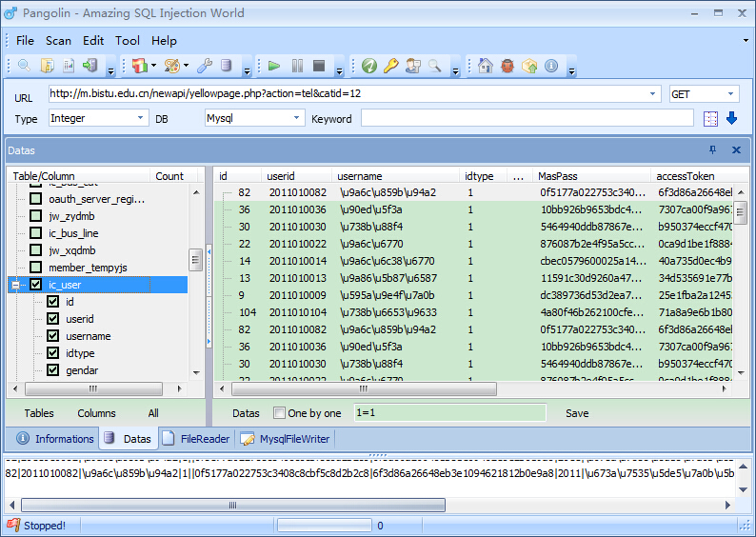This screenshot has height=537, width=756.
Task: Open the Help menu
Action: click(x=164, y=41)
